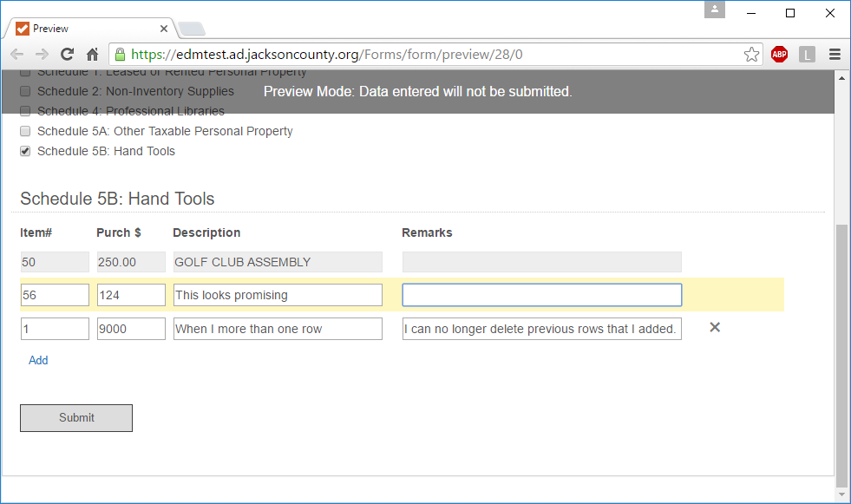Focus the empty Remarks field in highlighted row
Image resolution: width=851 pixels, height=504 pixels.
[541, 295]
